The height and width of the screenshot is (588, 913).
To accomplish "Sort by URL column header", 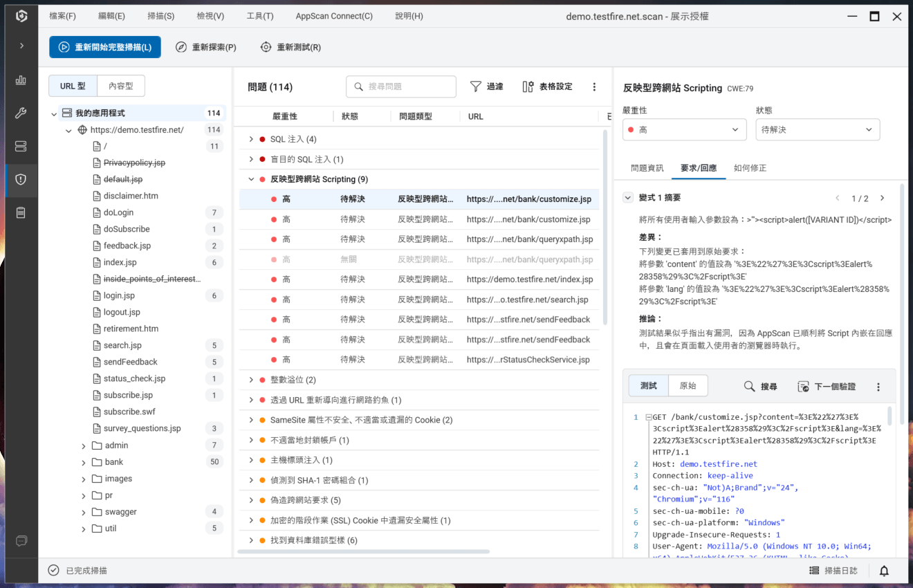I will (x=476, y=116).
